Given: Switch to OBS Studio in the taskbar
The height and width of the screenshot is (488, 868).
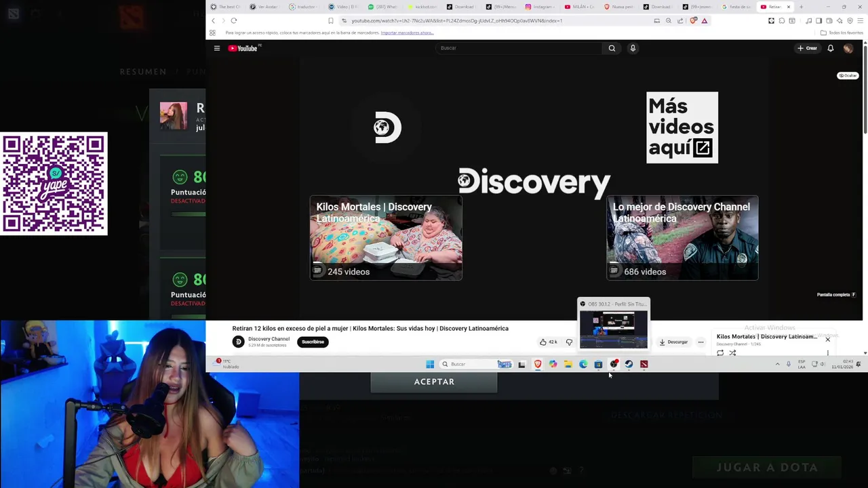Looking at the screenshot, I should pyautogui.click(x=614, y=364).
